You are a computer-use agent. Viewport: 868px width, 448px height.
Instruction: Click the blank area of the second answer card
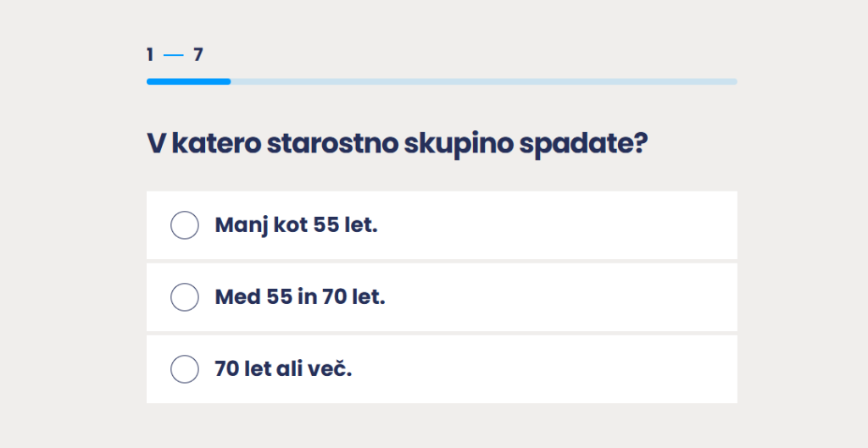pyautogui.click(x=551, y=297)
